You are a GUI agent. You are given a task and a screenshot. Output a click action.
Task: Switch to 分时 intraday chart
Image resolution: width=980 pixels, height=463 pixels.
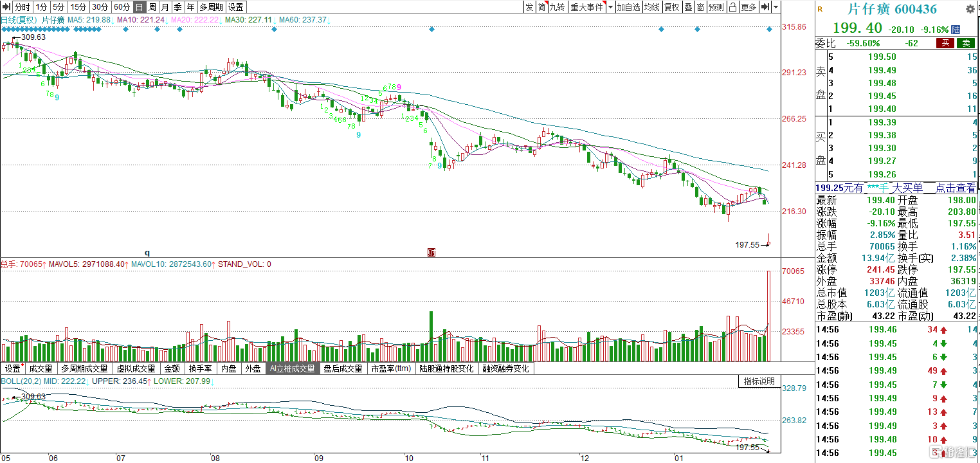22,7
